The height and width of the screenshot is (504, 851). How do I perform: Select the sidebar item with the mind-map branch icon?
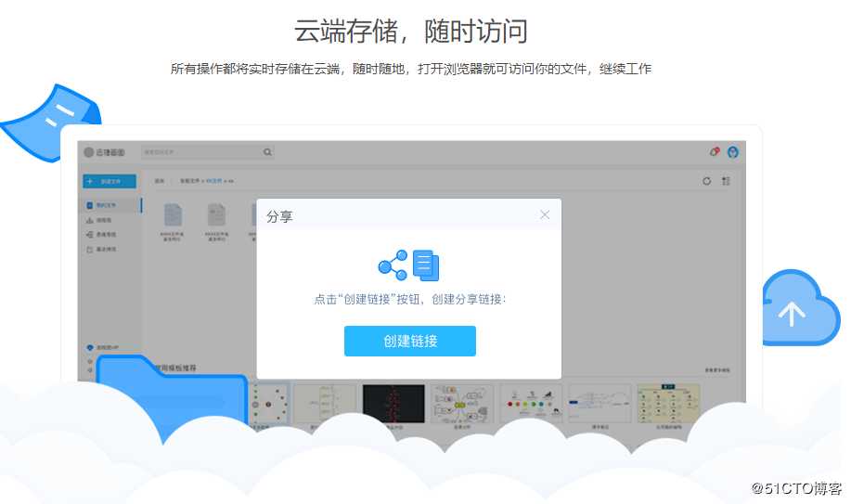pos(101,235)
